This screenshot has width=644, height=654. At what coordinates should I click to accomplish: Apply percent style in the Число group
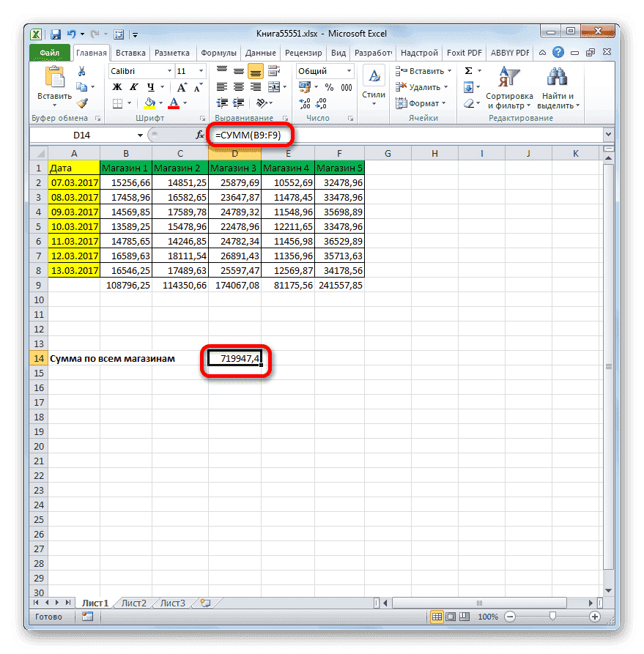(330, 85)
